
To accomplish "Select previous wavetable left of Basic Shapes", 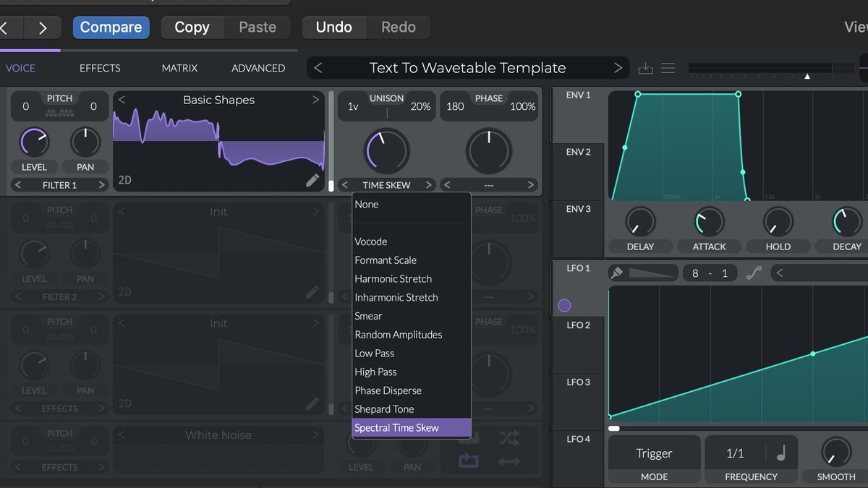I will point(122,100).
